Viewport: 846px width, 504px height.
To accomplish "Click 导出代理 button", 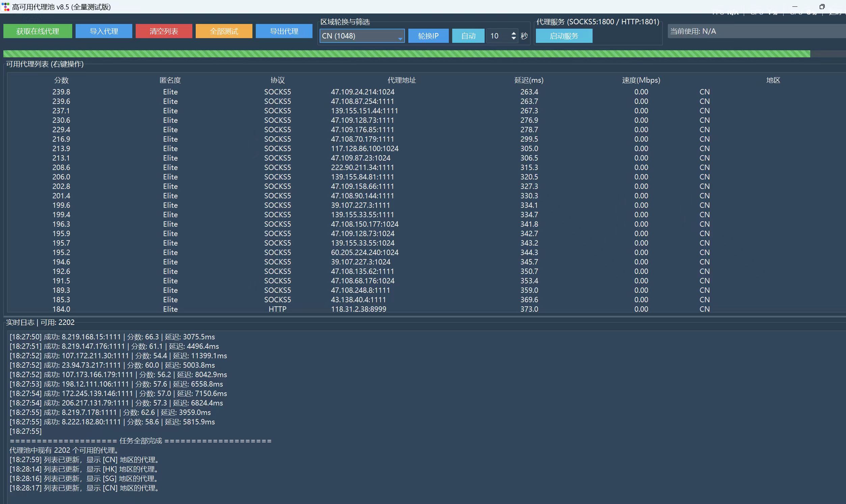I will 284,31.
